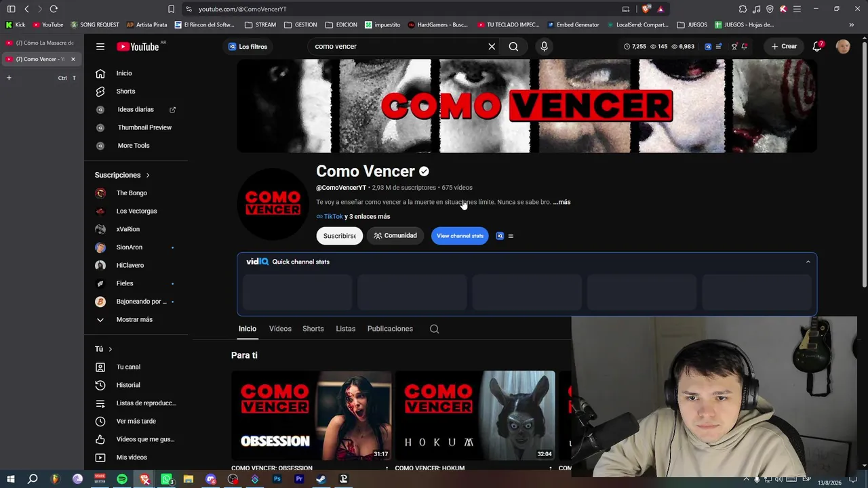Screen dimensions: 868x488
Task: Expand the Tú section chevron
Action: (x=110, y=349)
